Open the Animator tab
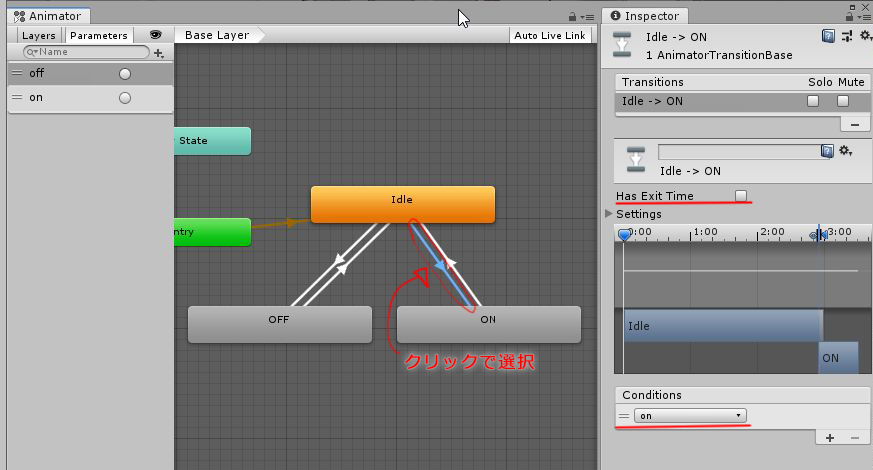The width and height of the screenshot is (873, 470). point(48,16)
